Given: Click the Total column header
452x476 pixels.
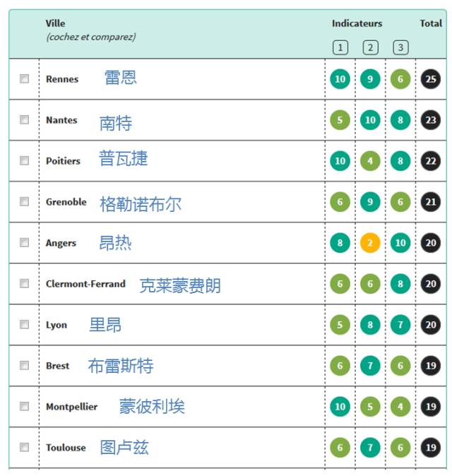Looking at the screenshot, I should click(x=431, y=23).
